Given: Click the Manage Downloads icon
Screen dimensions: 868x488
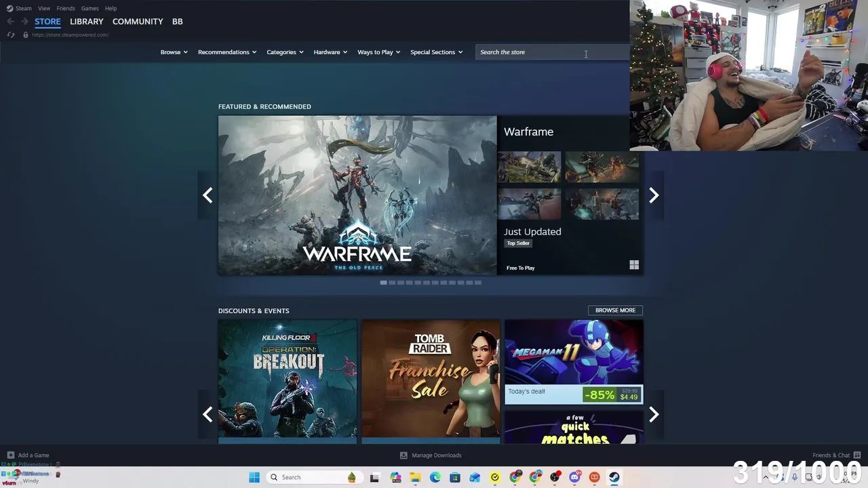Looking at the screenshot, I should coord(403,455).
